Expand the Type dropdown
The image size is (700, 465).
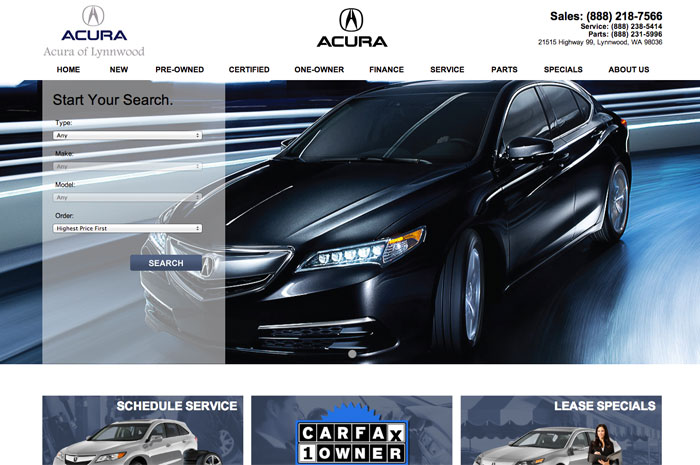128,135
